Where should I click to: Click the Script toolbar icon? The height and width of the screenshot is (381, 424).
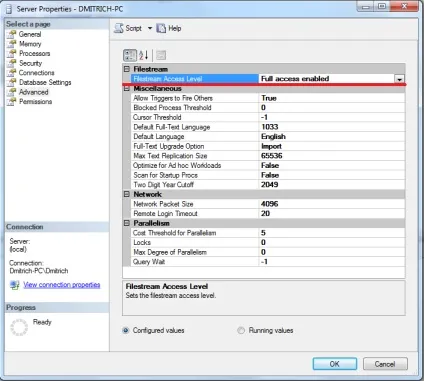119,28
